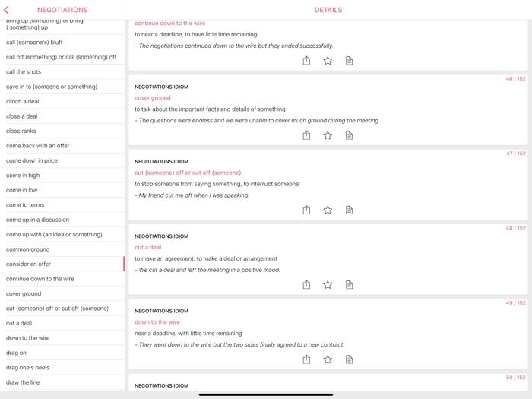Tap pink 'continue down to the wire' card title

(x=169, y=23)
